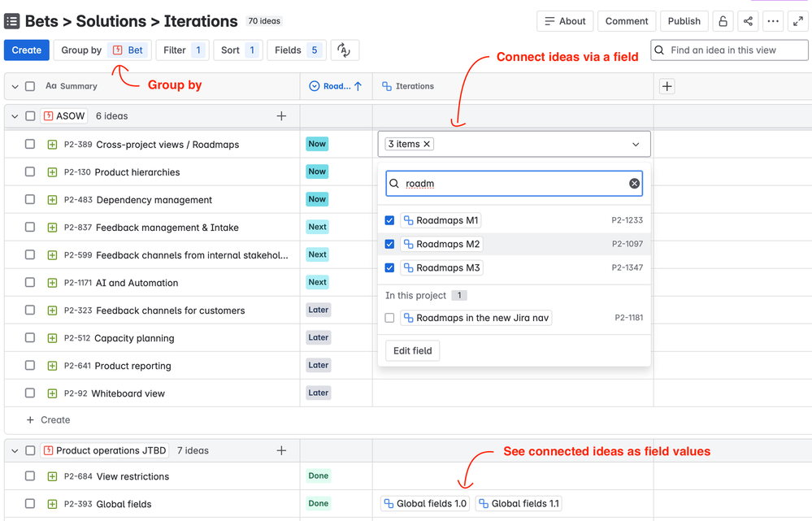Click the Summary column header

(x=72, y=86)
